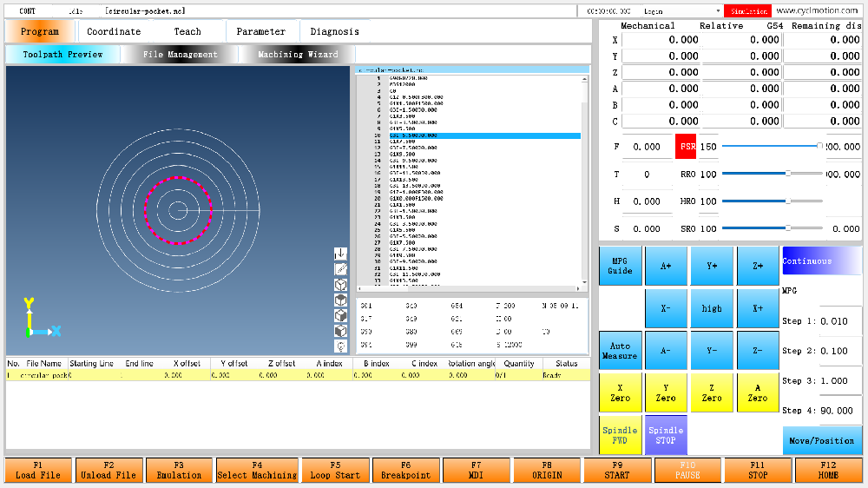
Task: Click the Auto Measure button
Action: point(620,351)
